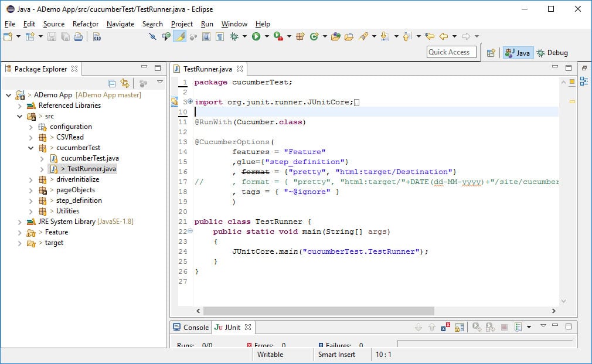Open Package Explorer View Menu triangle

pyautogui.click(x=160, y=82)
